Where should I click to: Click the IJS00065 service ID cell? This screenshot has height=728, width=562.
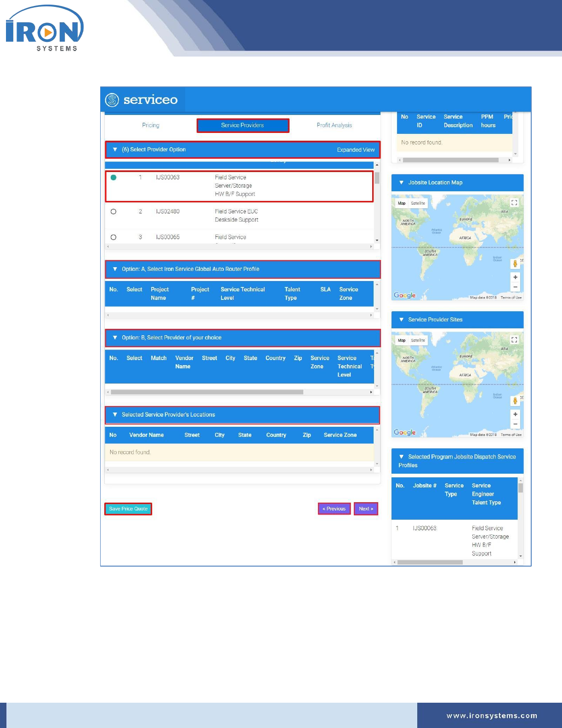(168, 237)
